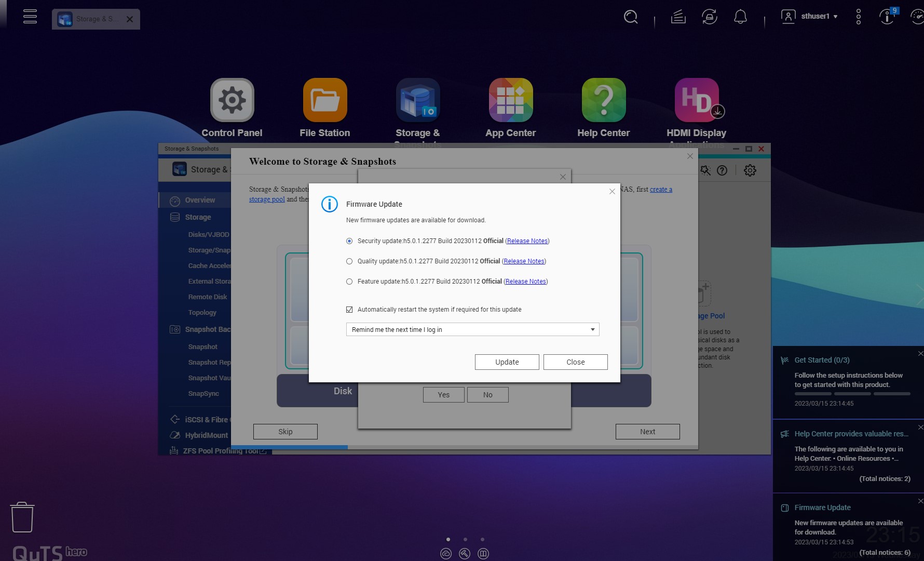The height and width of the screenshot is (561, 924).
Task: Dismiss the Get Started (0/3) notification
Action: coord(920,354)
